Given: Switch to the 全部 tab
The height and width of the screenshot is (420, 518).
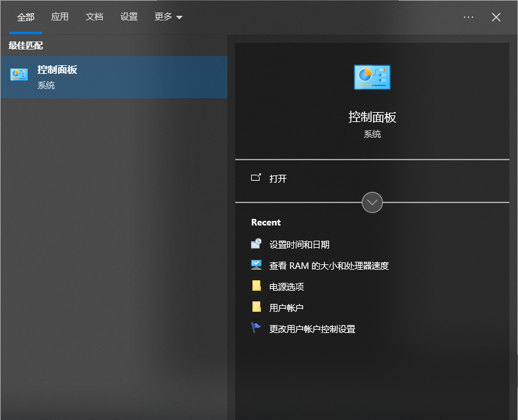Looking at the screenshot, I should tap(26, 17).
